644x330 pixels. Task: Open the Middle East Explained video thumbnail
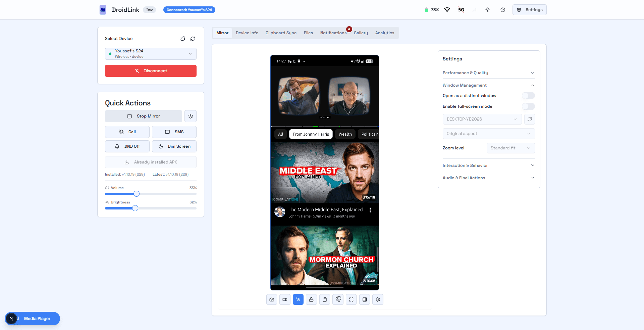point(325,172)
